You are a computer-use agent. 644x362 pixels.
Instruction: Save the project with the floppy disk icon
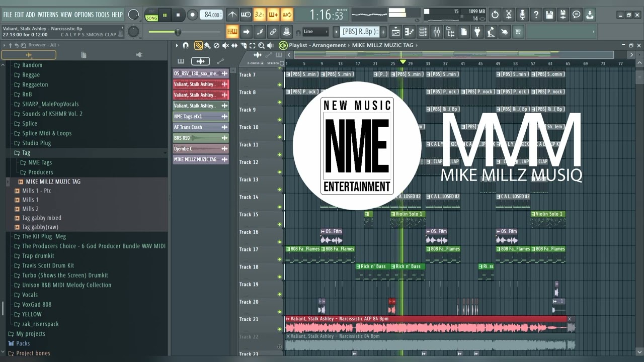(x=549, y=15)
